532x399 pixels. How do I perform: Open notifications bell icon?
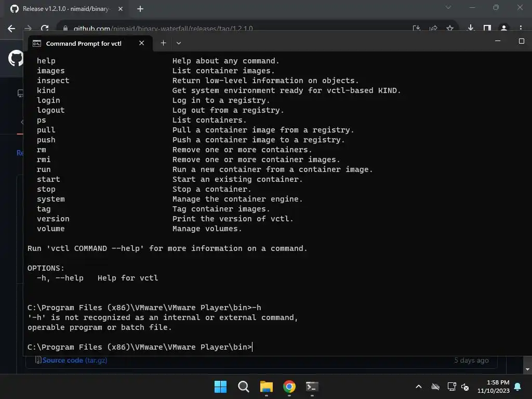pos(518,387)
